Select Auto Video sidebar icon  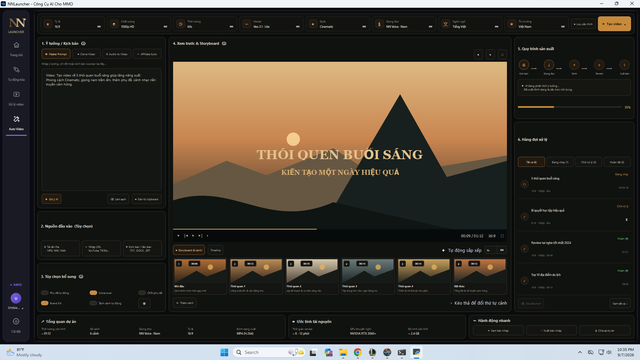16,119
